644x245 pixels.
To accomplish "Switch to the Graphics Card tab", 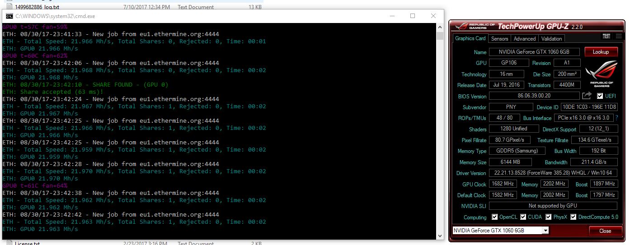I will click(x=470, y=38).
